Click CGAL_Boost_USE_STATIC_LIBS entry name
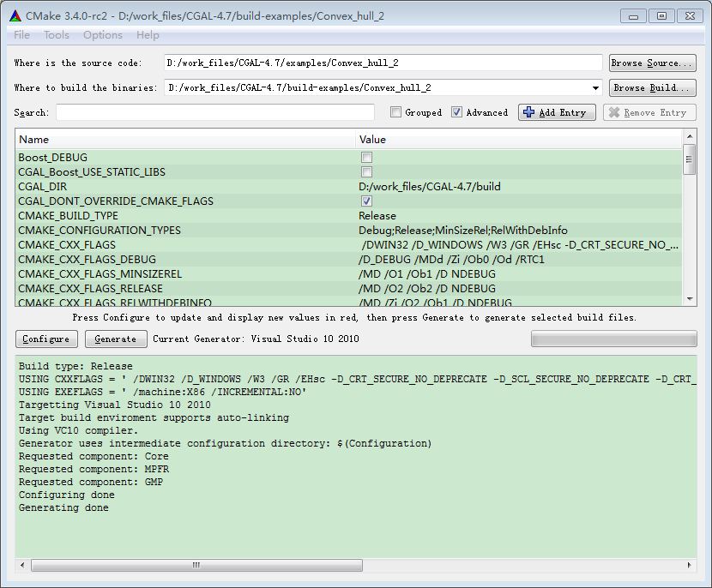 click(92, 172)
